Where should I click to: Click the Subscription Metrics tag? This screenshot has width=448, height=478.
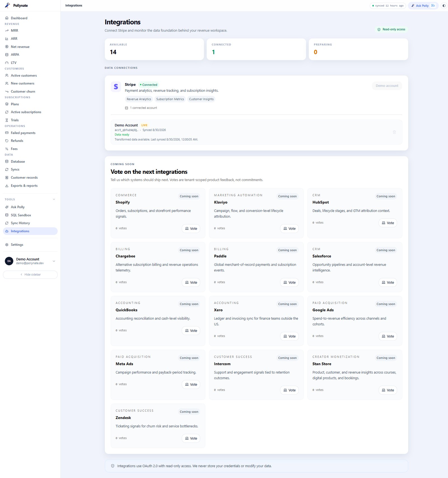pos(170,99)
